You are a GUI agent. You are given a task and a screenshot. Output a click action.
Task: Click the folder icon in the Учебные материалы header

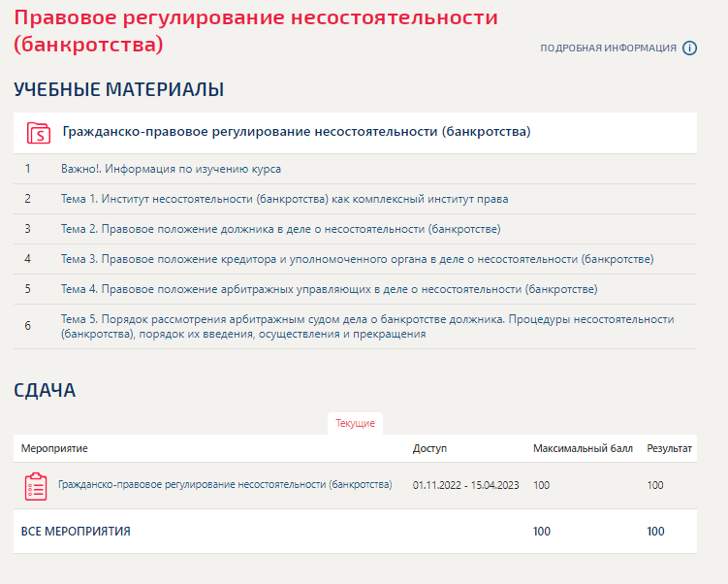point(37,133)
